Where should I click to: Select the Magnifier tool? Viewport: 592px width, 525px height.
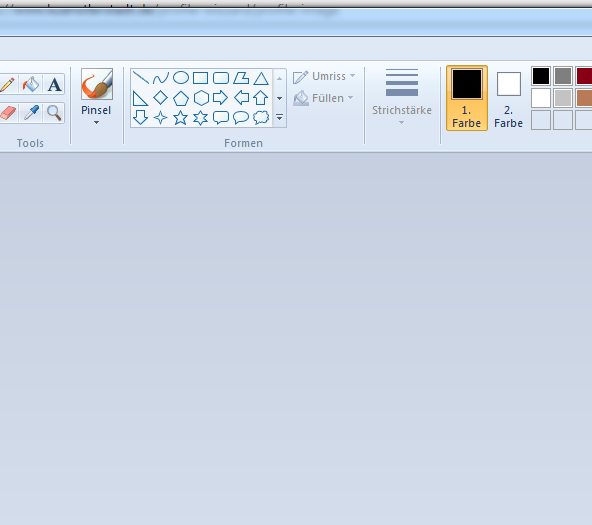click(54, 113)
